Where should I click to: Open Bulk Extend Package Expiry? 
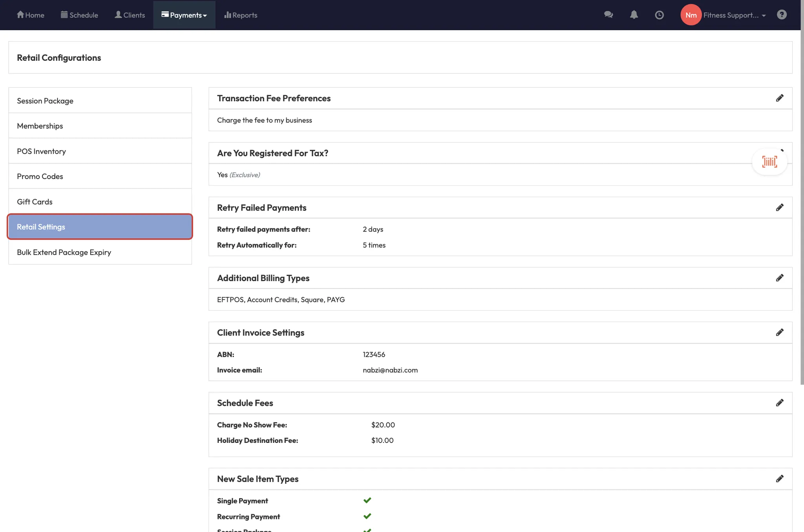[64, 252]
